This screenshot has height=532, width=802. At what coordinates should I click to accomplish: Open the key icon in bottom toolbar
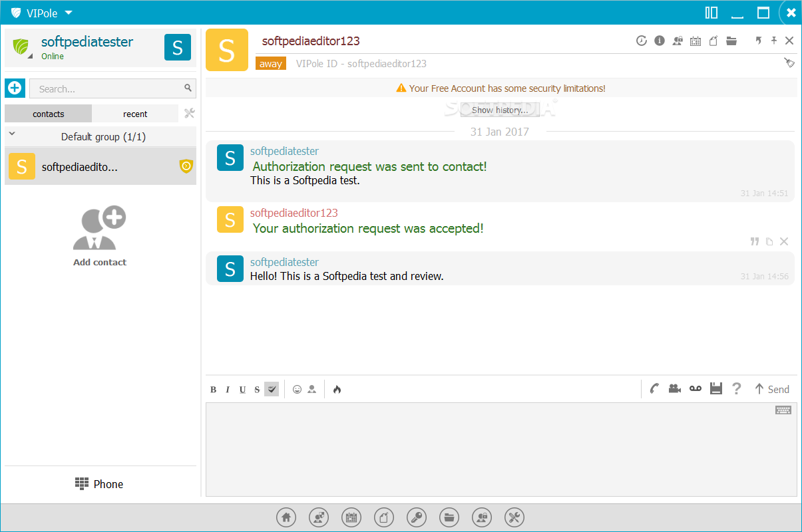pos(417,517)
